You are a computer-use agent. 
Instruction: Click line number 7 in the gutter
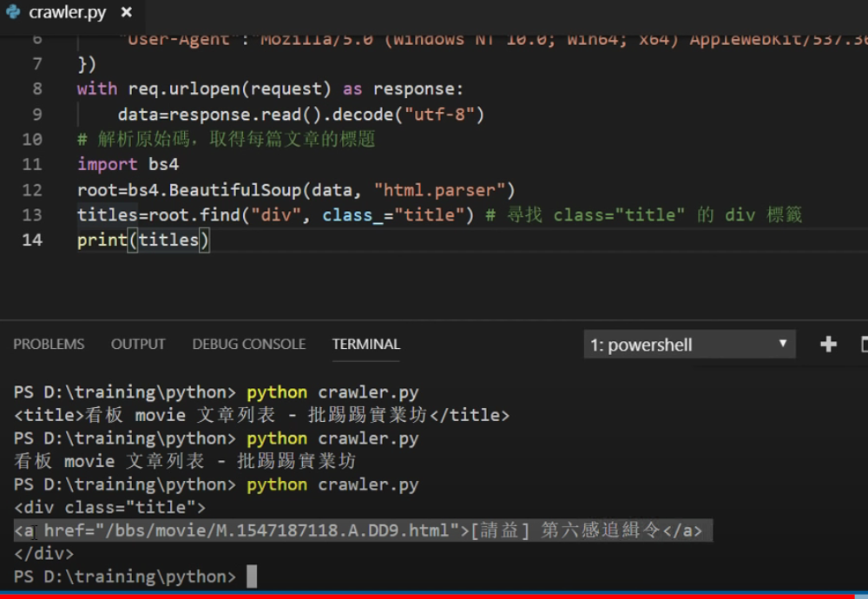point(37,63)
